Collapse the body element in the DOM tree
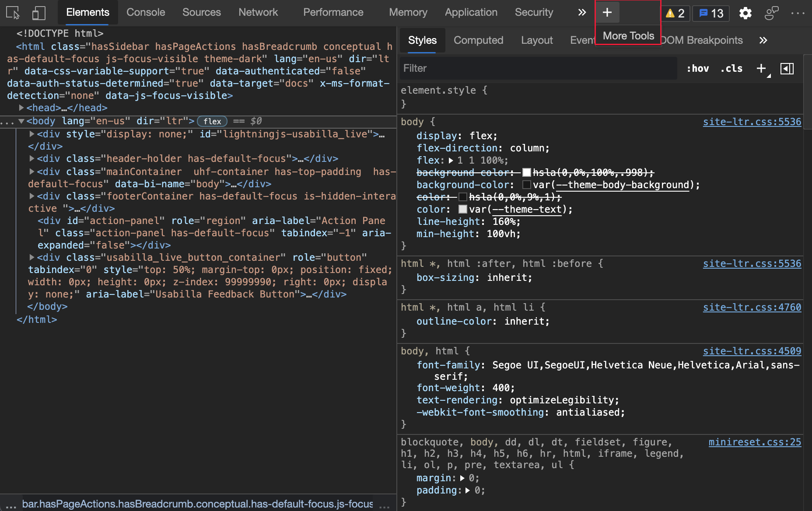The image size is (812, 511). click(x=21, y=121)
